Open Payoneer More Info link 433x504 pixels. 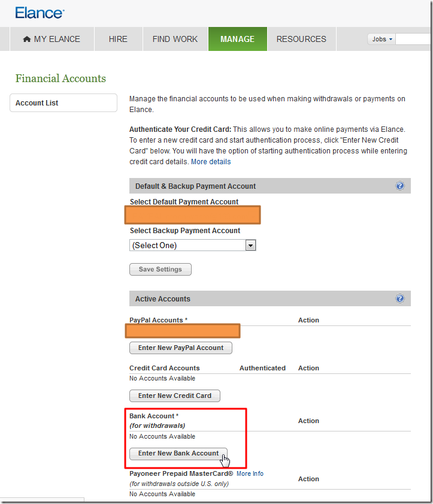250,473
